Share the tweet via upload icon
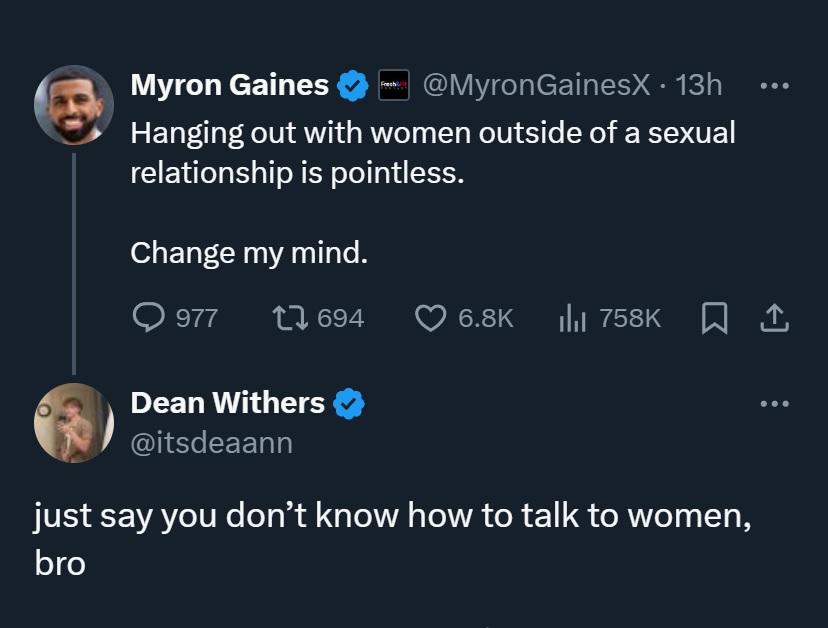Screen dimensions: 828x628 pyautogui.click(x=775, y=318)
